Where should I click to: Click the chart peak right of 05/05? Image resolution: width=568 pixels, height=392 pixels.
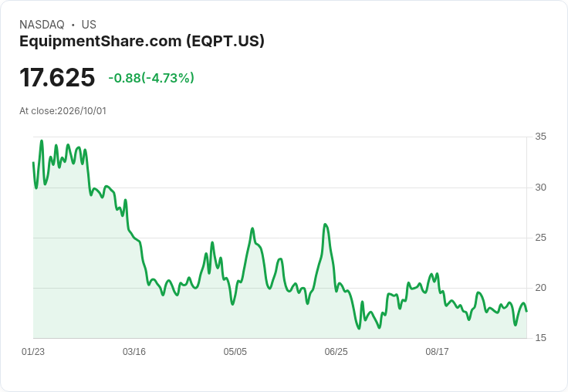(x=252, y=228)
